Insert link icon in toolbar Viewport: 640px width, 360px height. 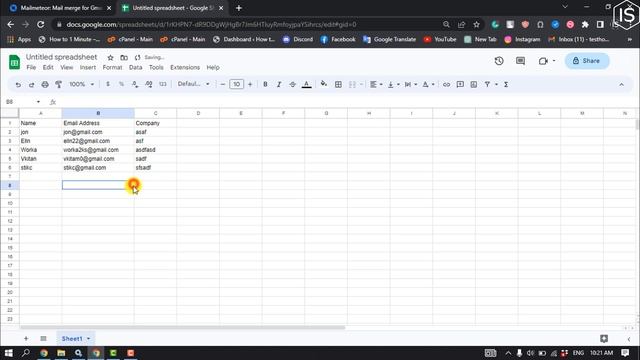(x=447, y=84)
